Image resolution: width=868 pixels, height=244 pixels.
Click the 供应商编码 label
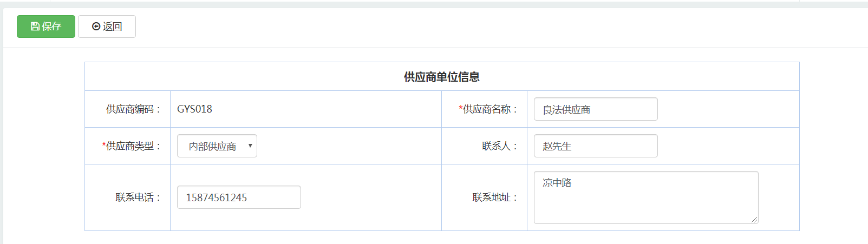[x=132, y=109]
